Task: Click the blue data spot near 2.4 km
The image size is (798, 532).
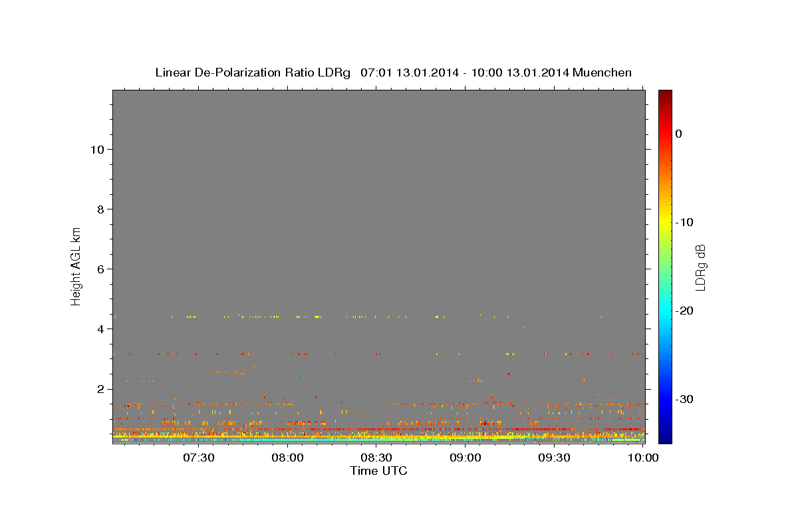Action: pos(300,377)
